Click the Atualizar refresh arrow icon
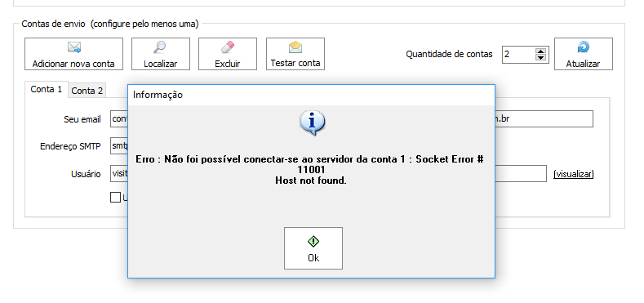This screenshot has height=303, width=644. point(584,47)
